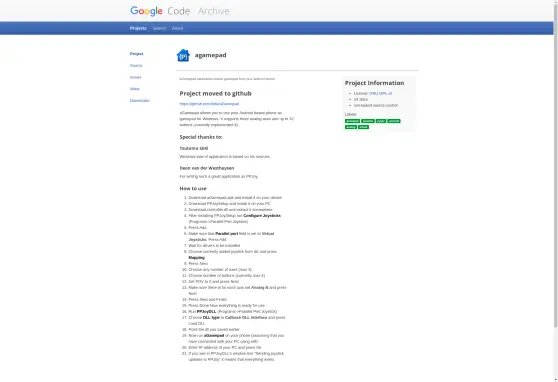Click the 'Project Information' heading
The image size is (558, 382).
click(374, 83)
